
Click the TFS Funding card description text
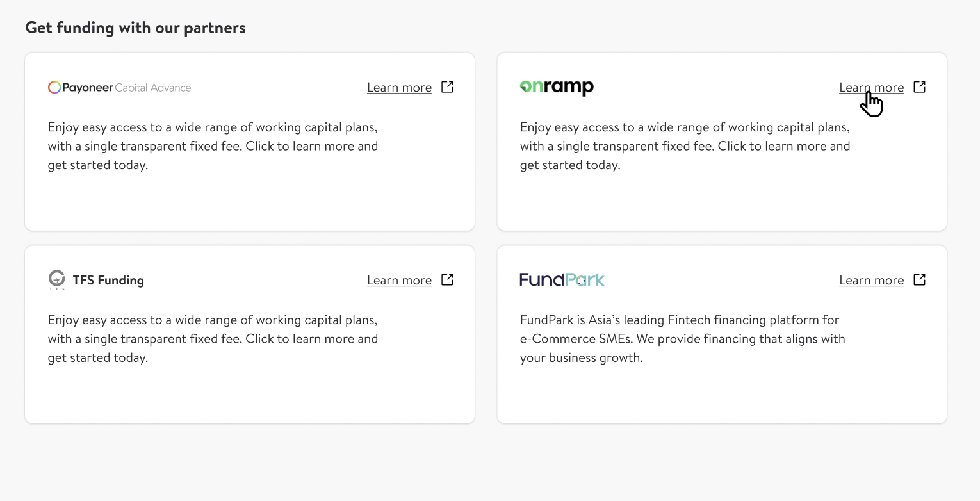tap(213, 339)
